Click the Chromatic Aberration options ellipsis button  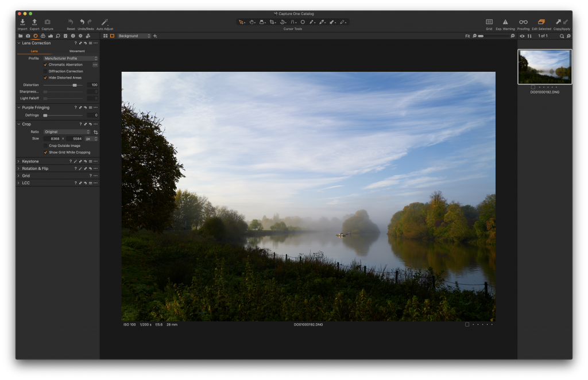(x=95, y=65)
